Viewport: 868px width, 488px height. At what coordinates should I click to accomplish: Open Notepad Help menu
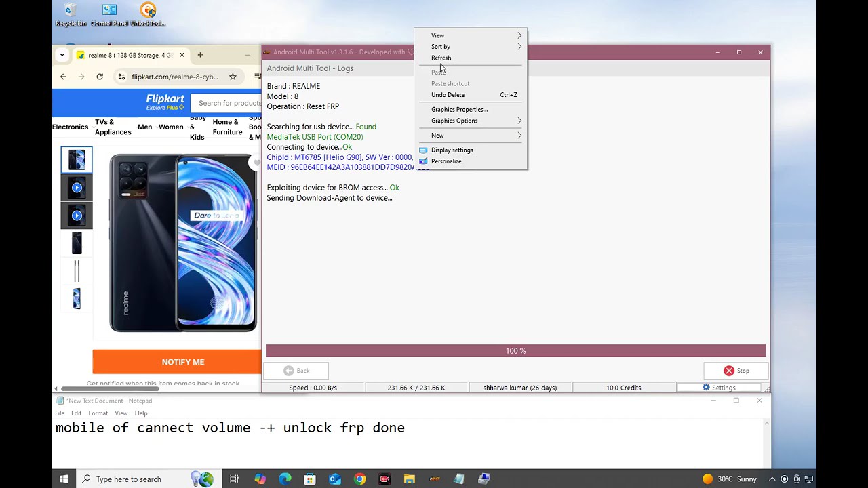click(x=141, y=413)
